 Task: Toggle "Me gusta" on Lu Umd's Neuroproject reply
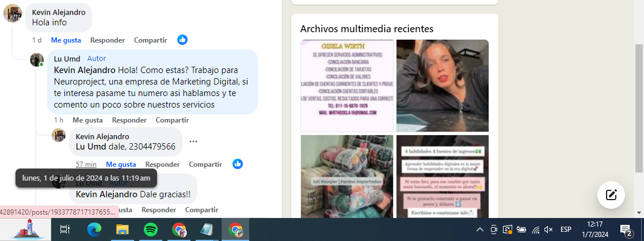[87, 120]
